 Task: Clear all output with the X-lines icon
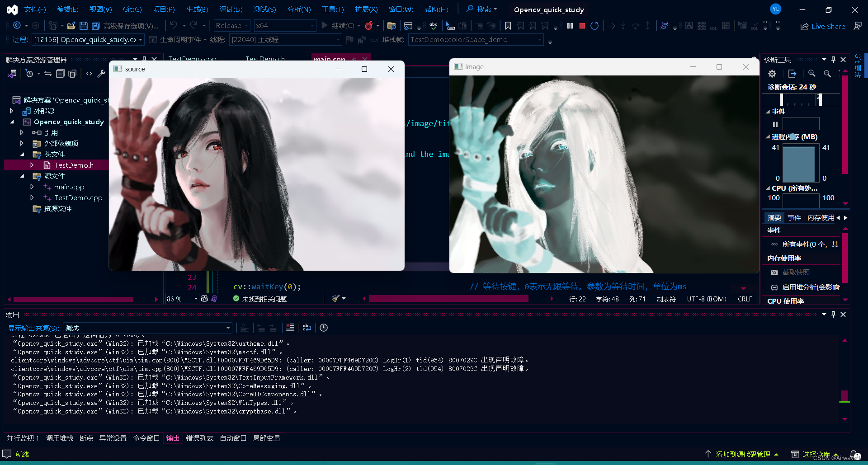click(x=290, y=328)
